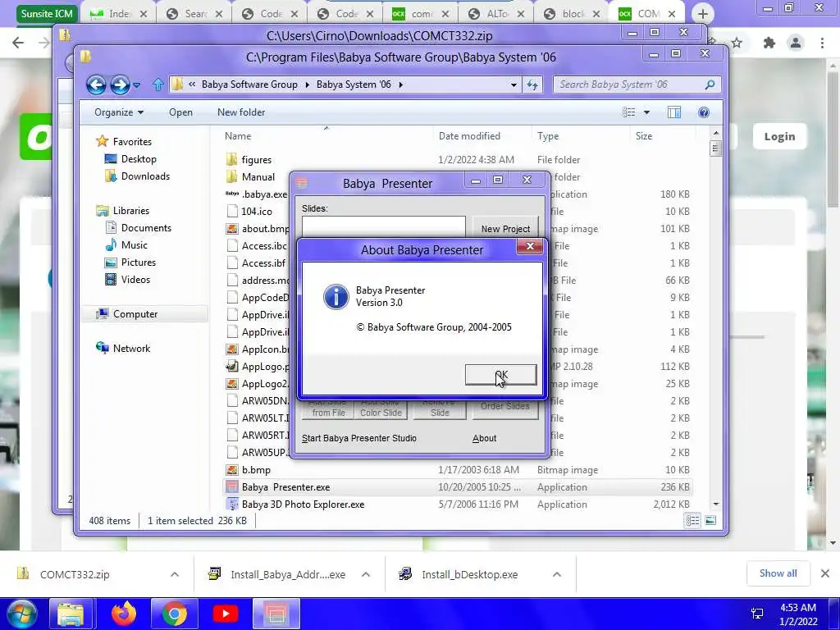The width and height of the screenshot is (840, 630).
Task: Open recent locations dropdown beside Forward arrow
Action: pyautogui.click(x=137, y=84)
